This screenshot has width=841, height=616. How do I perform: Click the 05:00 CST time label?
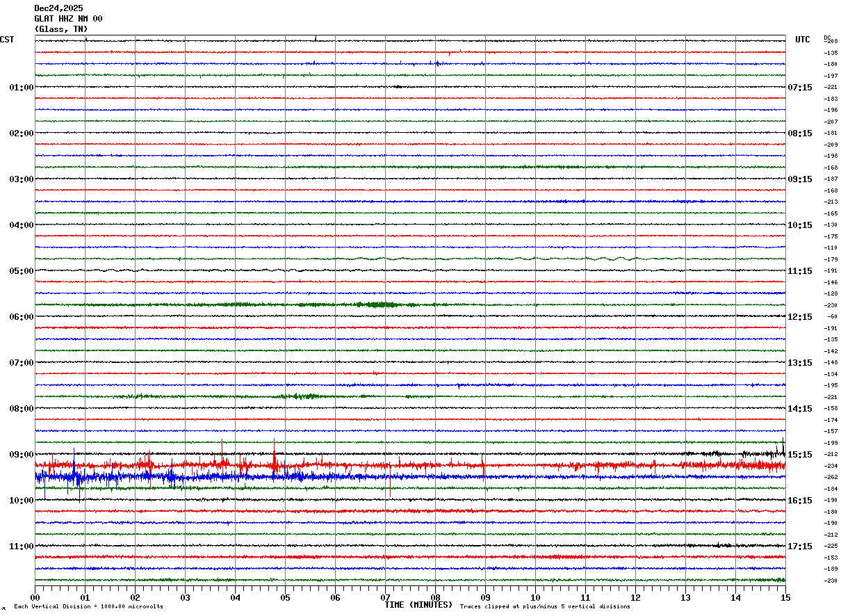coord(21,270)
